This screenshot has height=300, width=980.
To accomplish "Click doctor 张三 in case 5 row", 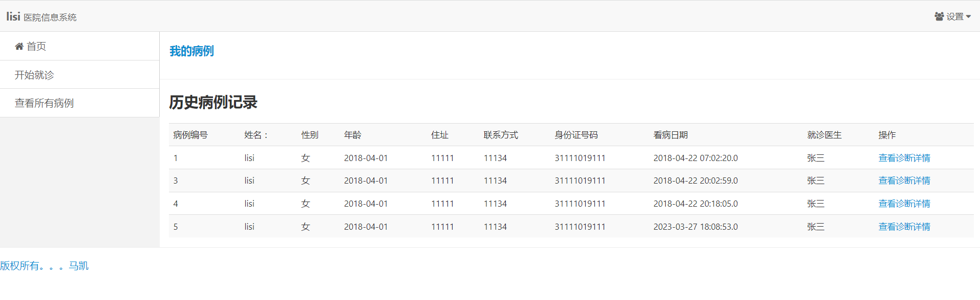I will click(816, 227).
